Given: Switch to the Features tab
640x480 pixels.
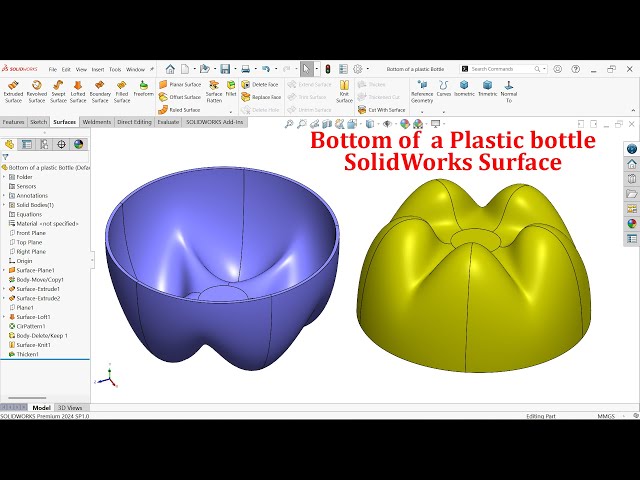Looking at the screenshot, I should pyautogui.click(x=13, y=122).
